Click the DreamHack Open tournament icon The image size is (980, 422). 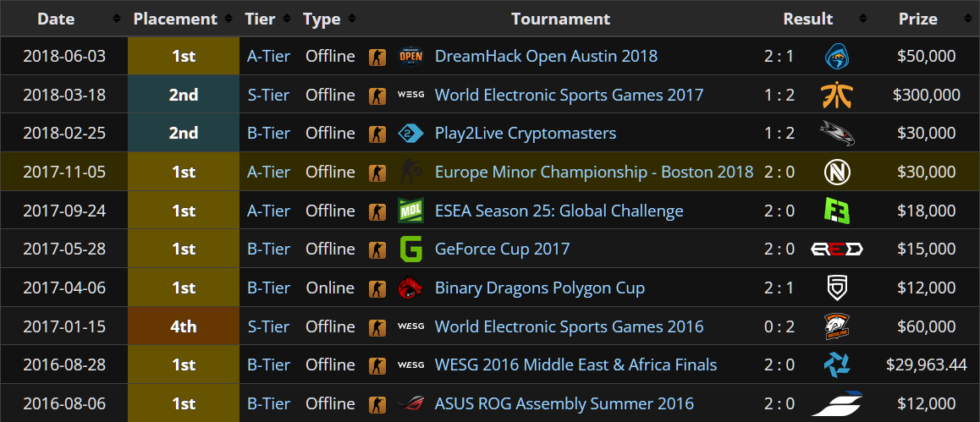pos(410,56)
